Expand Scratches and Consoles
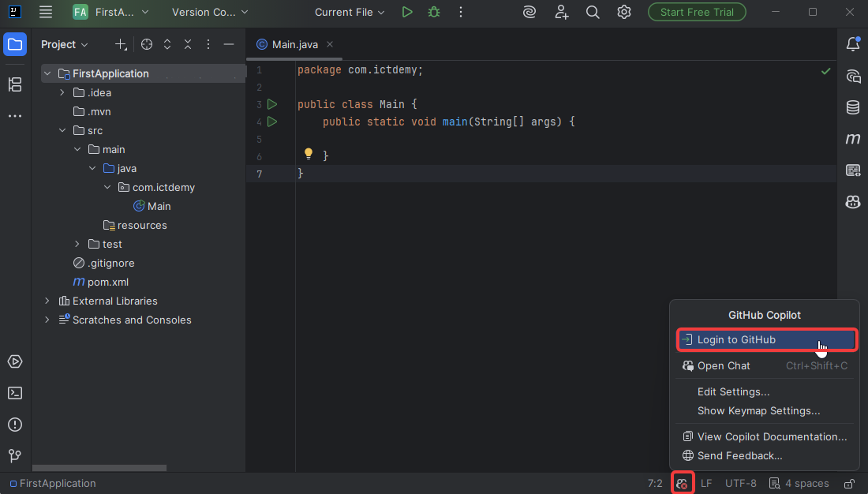Viewport: 868px width, 494px height. 47,320
